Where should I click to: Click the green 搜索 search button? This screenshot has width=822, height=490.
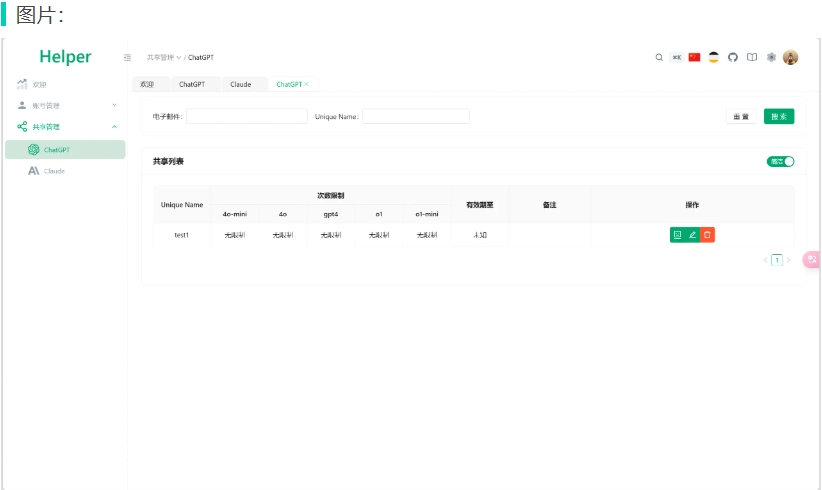(779, 116)
